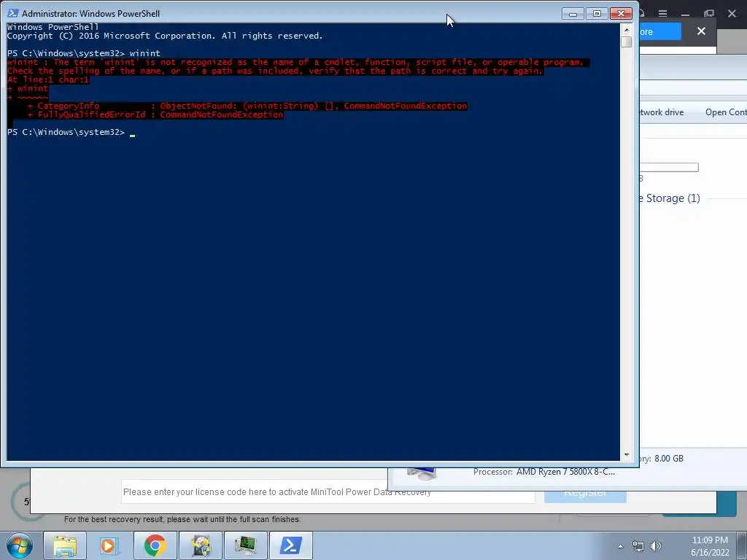Open the Windows Start orb

coord(20,545)
